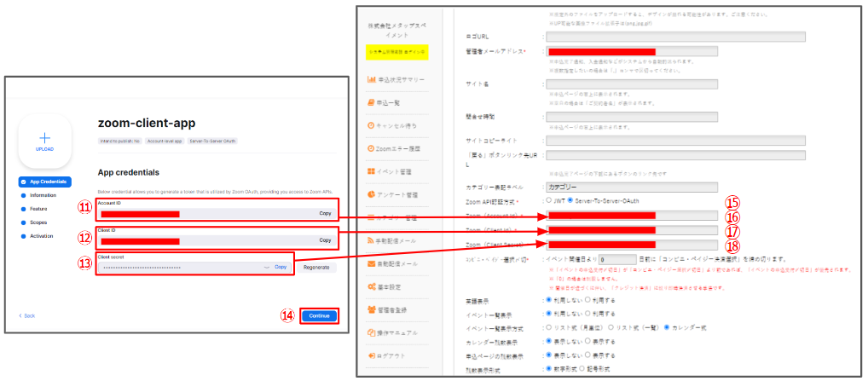The width and height of the screenshot is (868, 381).
Task: Select リスト式(月単位) display radio
Action: tap(548, 327)
